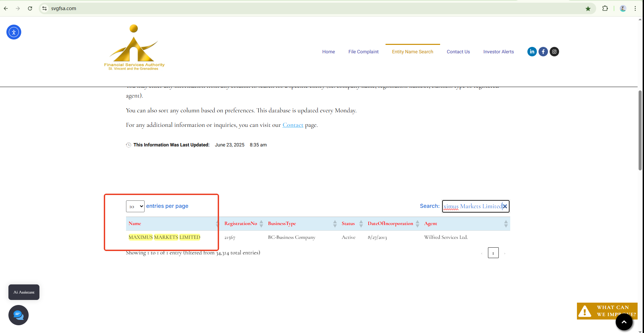Click the browser reload icon
Screen dimensions: 644x333
pos(30,8)
